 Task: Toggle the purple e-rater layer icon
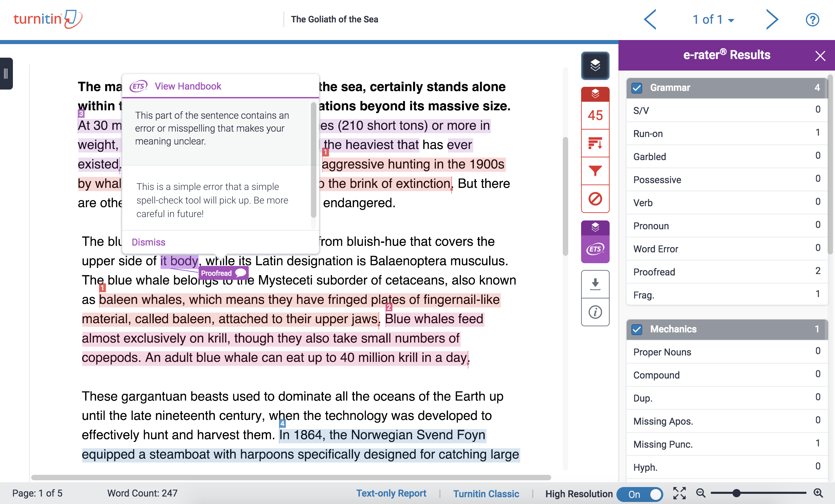click(x=595, y=228)
